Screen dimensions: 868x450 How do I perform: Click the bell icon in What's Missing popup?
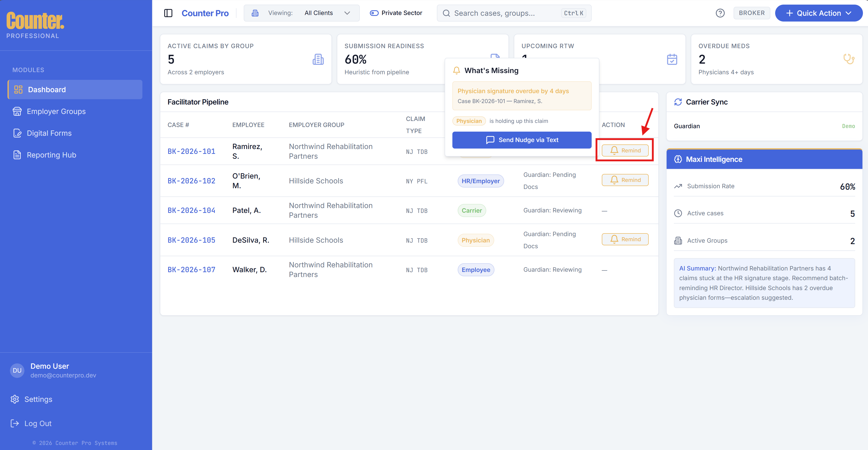456,70
